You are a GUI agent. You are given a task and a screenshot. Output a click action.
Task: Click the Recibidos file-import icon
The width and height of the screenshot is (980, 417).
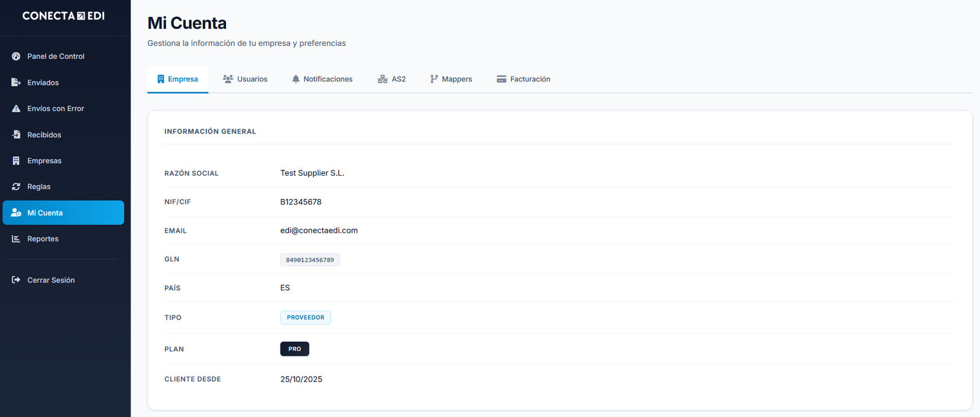click(x=16, y=135)
